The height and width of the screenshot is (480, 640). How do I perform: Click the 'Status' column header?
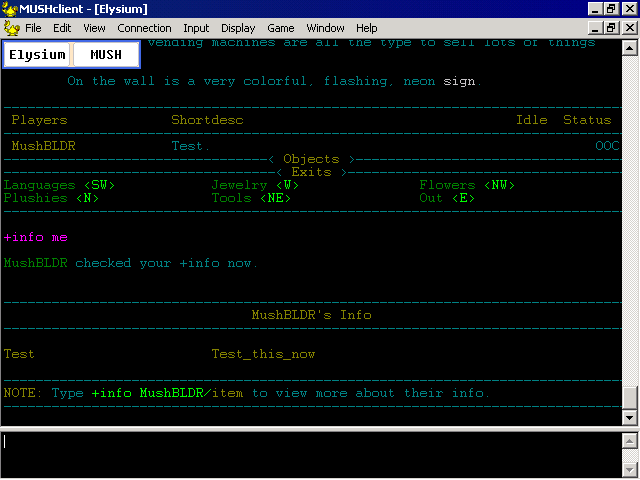(x=587, y=120)
